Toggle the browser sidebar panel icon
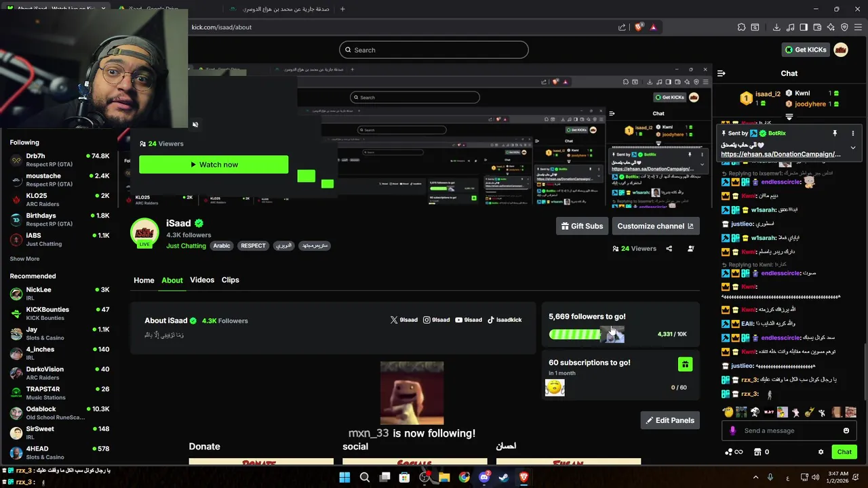Viewport: 868px width, 488px height. pos(804,27)
